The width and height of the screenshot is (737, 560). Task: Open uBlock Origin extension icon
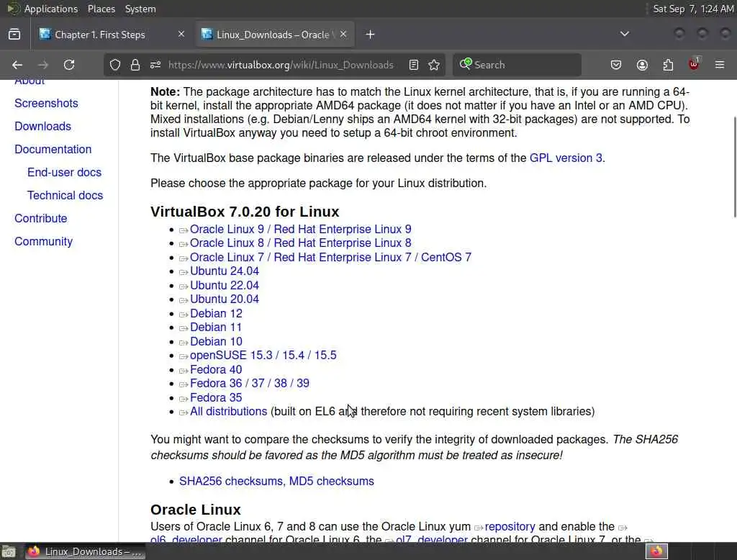[694, 64]
